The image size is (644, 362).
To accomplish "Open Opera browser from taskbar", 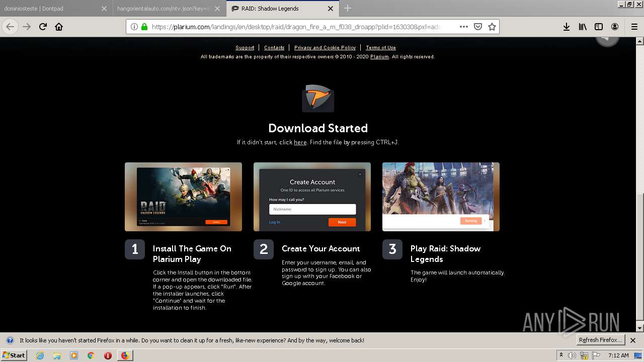I will click(108, 355).
